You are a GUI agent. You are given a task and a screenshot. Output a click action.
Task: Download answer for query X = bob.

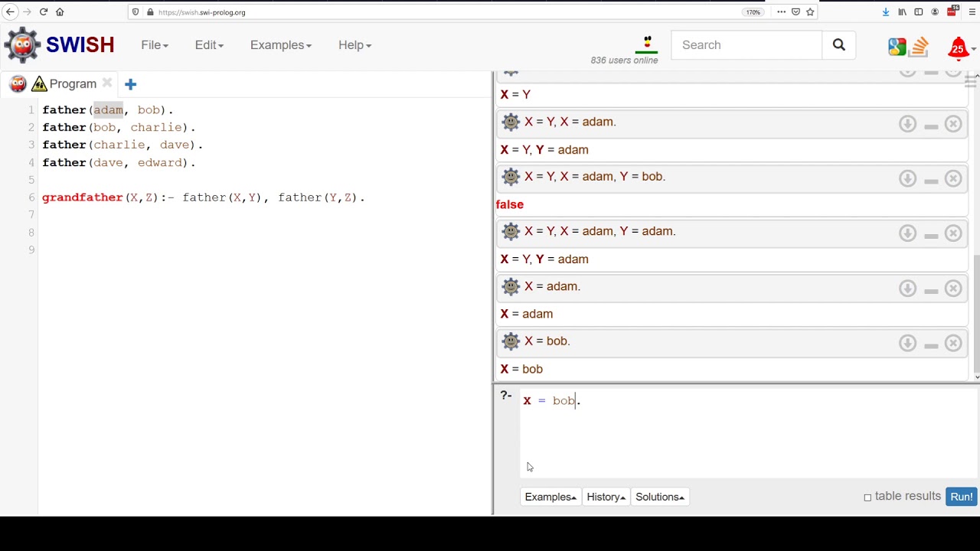[x=907, y=343]
